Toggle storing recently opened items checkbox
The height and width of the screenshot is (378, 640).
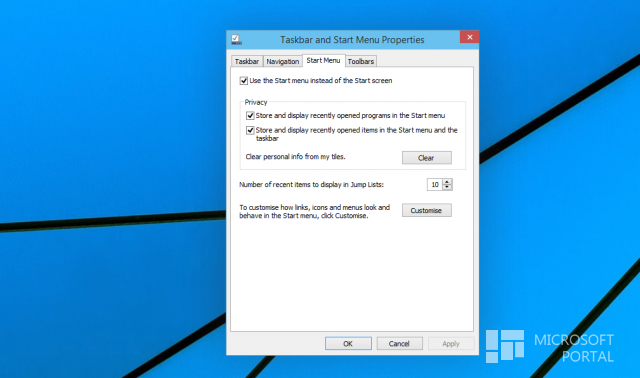point(250,130)
